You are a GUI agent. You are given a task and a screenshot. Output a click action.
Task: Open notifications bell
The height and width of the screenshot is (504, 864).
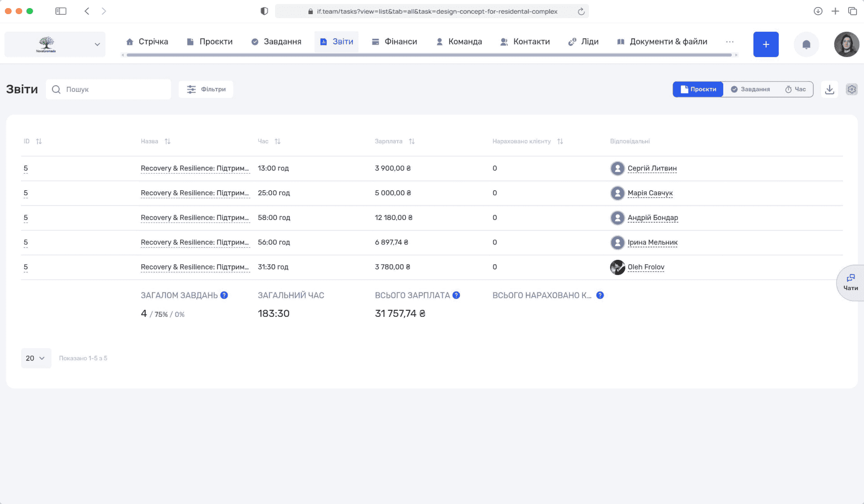coord(806,44)
